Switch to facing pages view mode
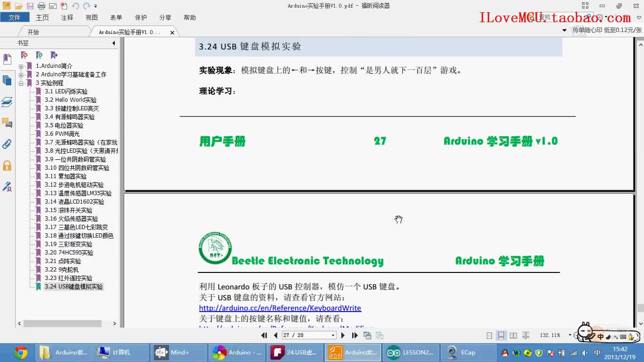Image resolution: width=644 pixels, height=362 pixels. [513, 336]
